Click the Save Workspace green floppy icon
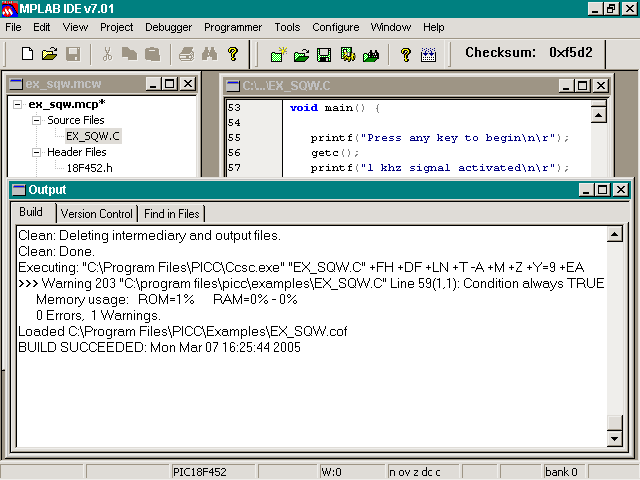The height and width of the screenshot is (480, 640). click(x=324, y=55)
